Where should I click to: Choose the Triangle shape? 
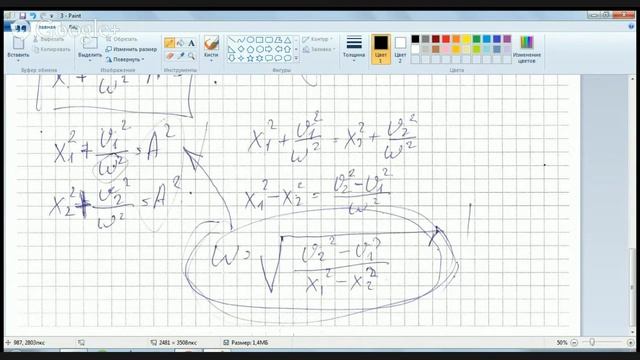tap(288, 40)
